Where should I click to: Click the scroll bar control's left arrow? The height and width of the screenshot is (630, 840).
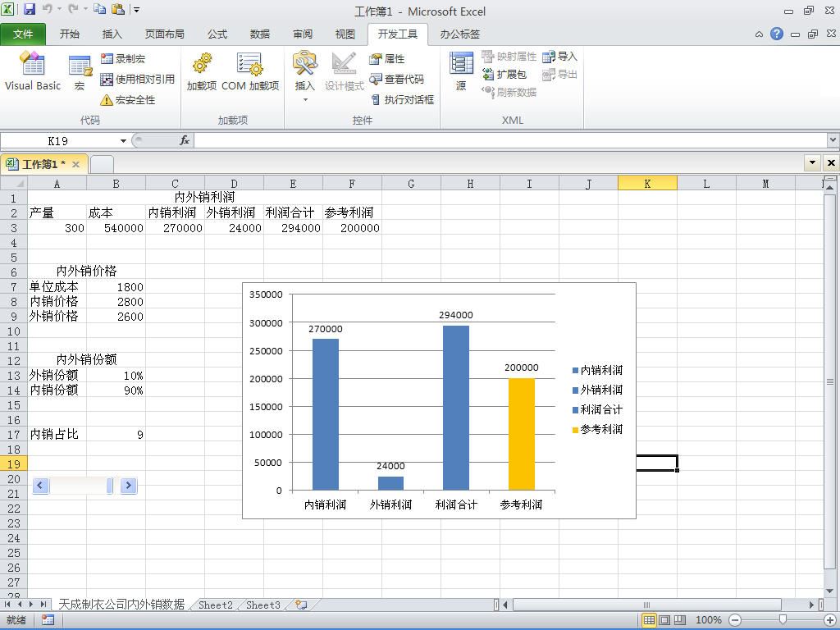41,486
